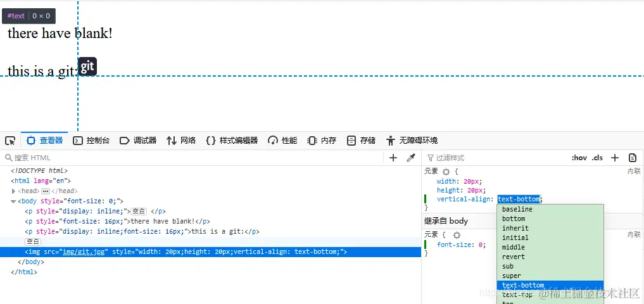Open the 内存 memory tab
This screenshot has width=644, height=304.
(x=322, y=141)
